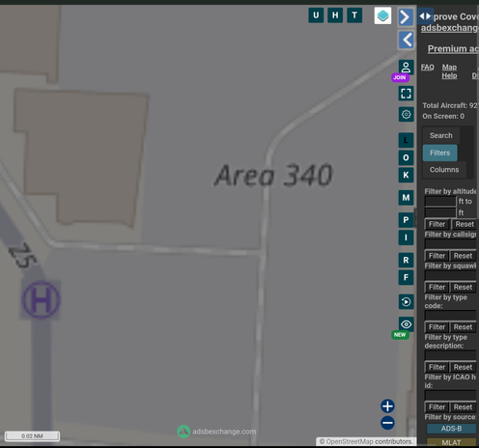Click the maximum altitude input field
479x448 pixels.
(x=440, y=212)
